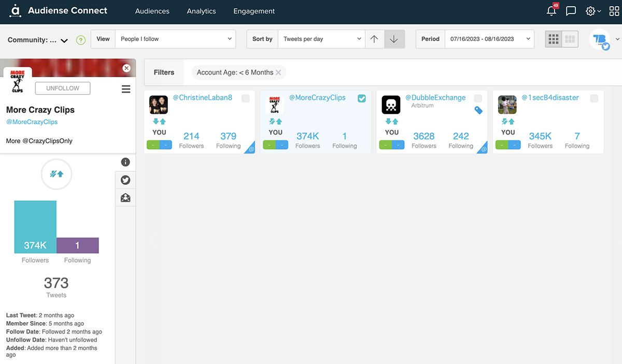Open the Audiences menu
The width and height of the screenshot is (622, 364).
coord(152,11)
